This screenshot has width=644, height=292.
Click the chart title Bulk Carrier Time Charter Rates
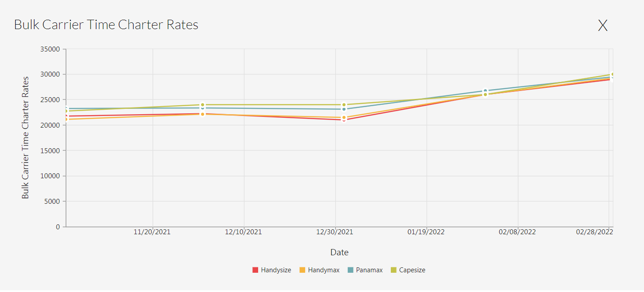point(106,25)
